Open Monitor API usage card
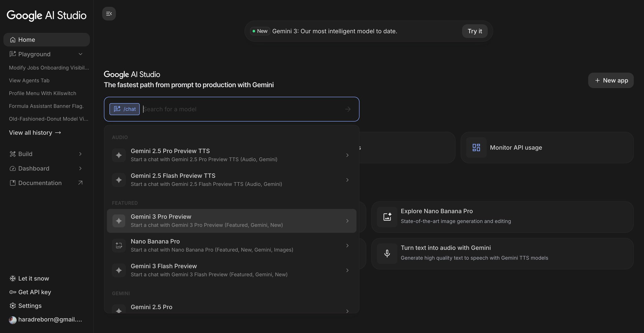 [x=547, y=147]
